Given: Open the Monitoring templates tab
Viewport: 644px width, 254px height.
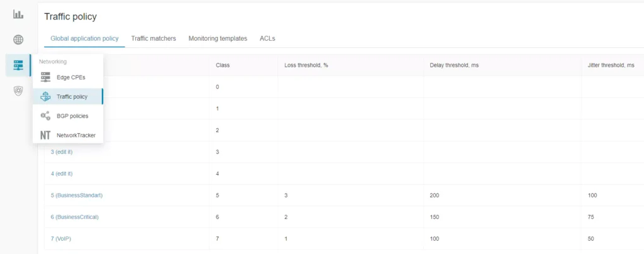Looking at the screenshot, I should (x=218, y=38).
